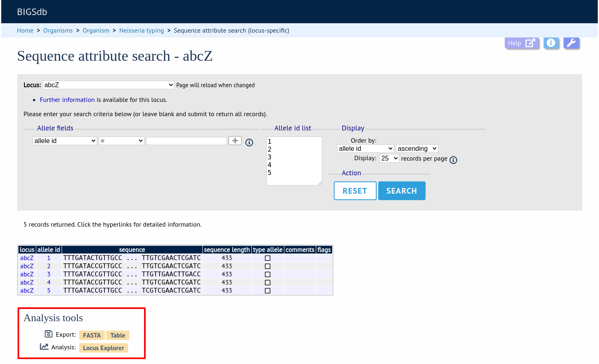
Task: Open allele id 2 link
Action: click(49, 266)
